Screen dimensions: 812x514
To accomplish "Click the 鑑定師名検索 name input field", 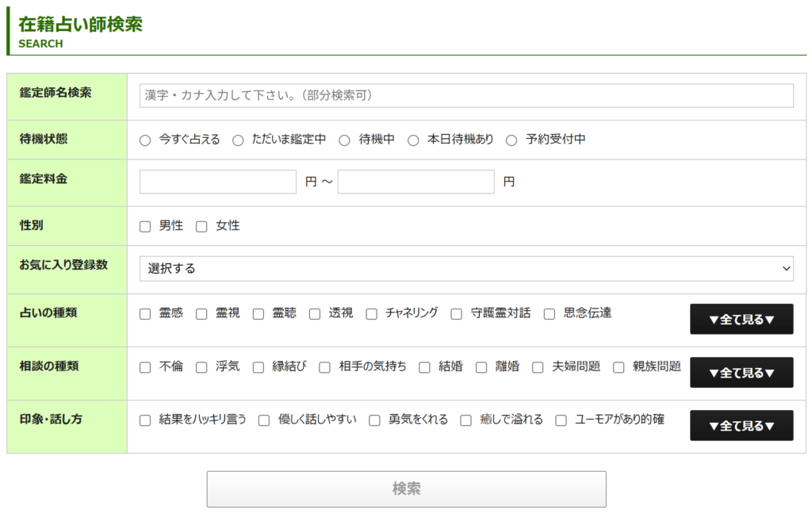I will pos(466,95).
